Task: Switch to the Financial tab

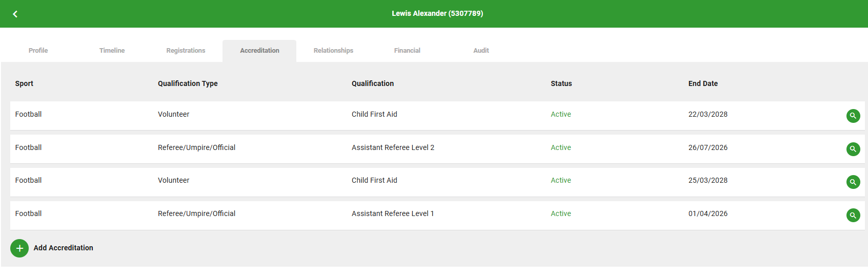Action: 407,51
